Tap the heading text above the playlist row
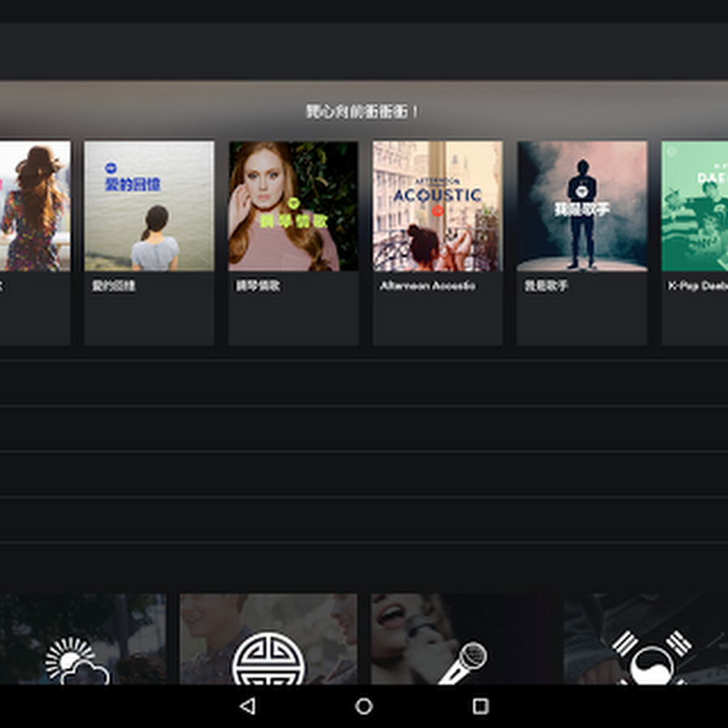728x728 pixels. [x=362, y=112]
